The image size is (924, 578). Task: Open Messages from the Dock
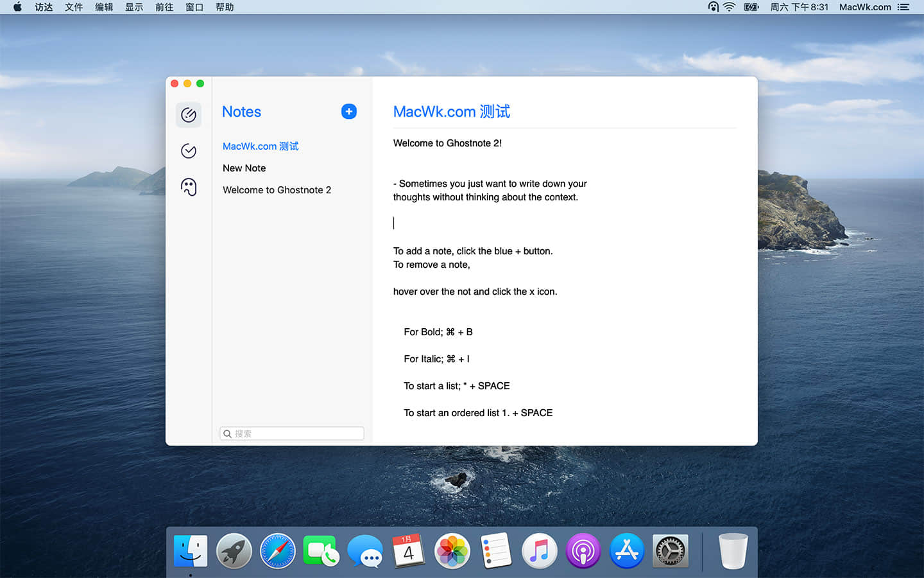click(x=364, y=550)
